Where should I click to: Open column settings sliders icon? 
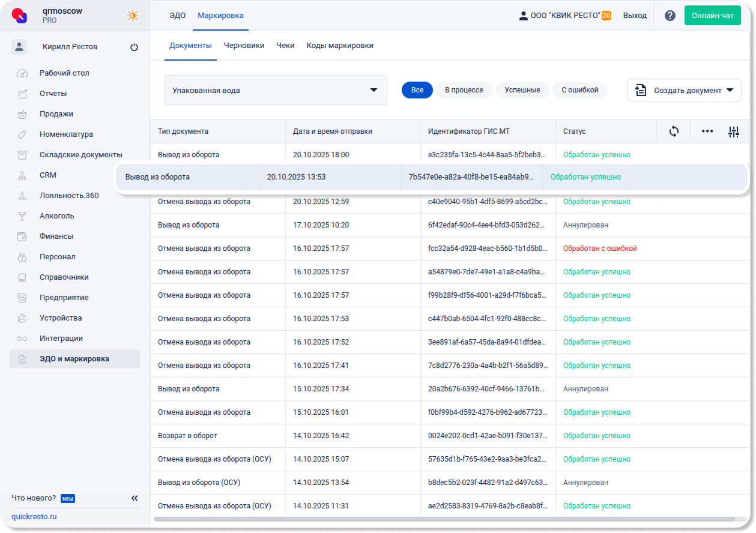(733, 132)
